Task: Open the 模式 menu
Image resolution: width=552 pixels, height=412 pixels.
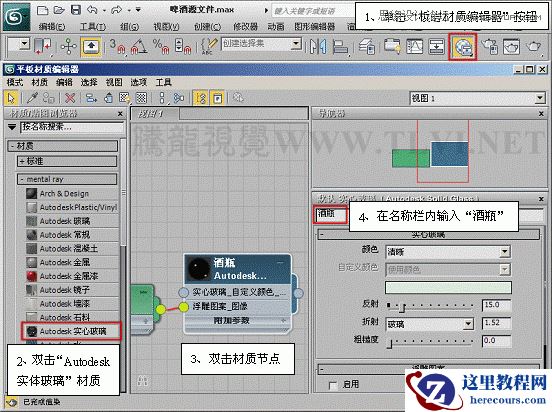Action: point(15,82)
